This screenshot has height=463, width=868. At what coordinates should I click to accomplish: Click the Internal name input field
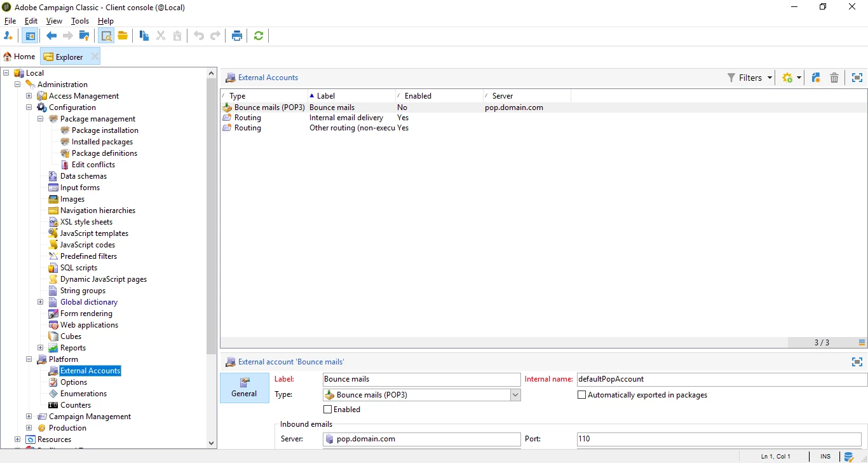(x=722, y=379)
